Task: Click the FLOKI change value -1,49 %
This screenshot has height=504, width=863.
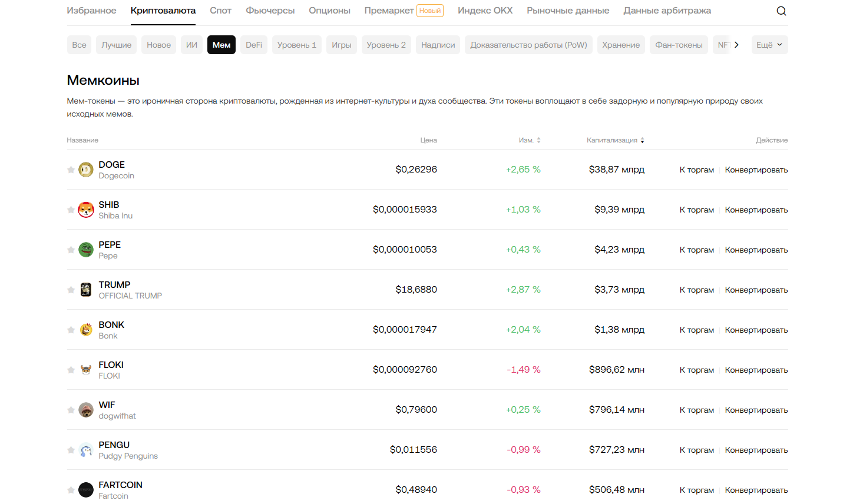Action: [524, 370]
